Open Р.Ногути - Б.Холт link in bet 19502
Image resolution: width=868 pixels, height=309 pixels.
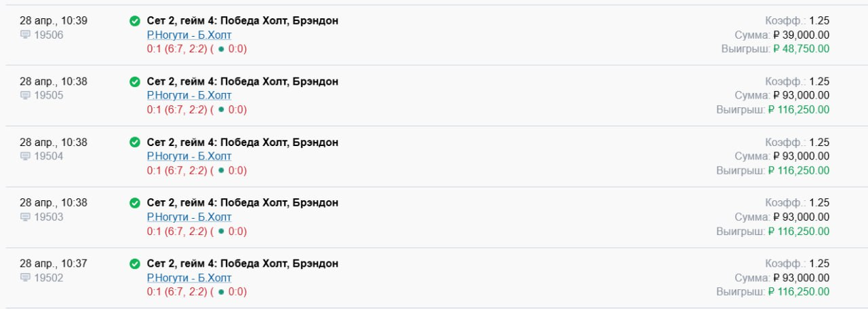[x=189, y=278]
